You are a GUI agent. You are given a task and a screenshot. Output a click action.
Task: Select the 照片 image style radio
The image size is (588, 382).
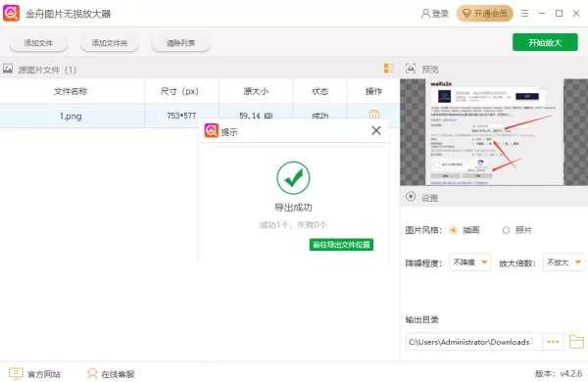[x=506, y=230]
